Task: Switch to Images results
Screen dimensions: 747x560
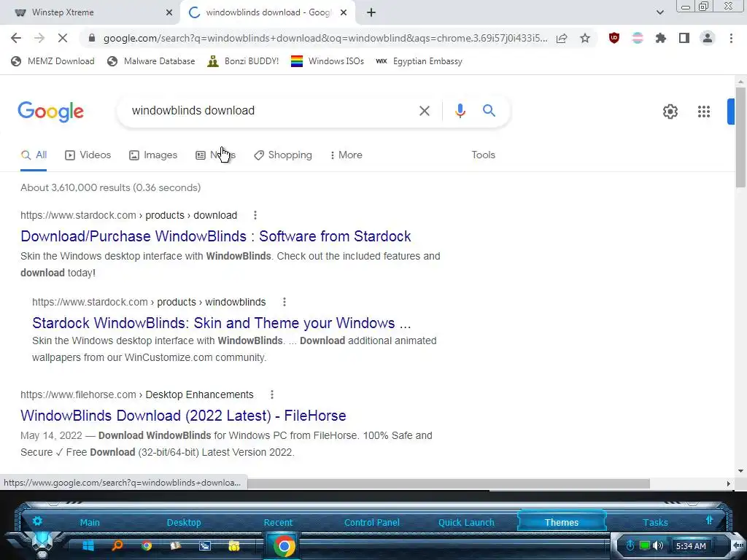Action: coord(153,155)
